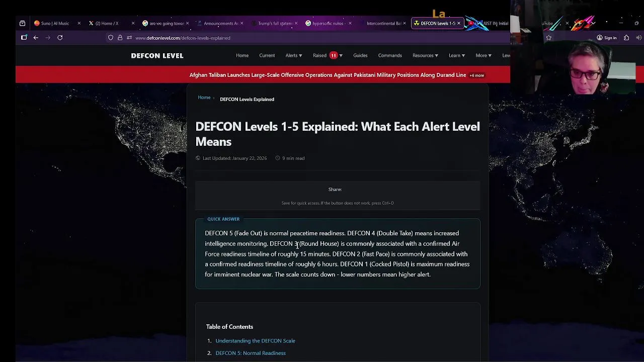Click the DEFCON Levels 1-5 Explained page title
644x362 pixels.
coord(337,134)
